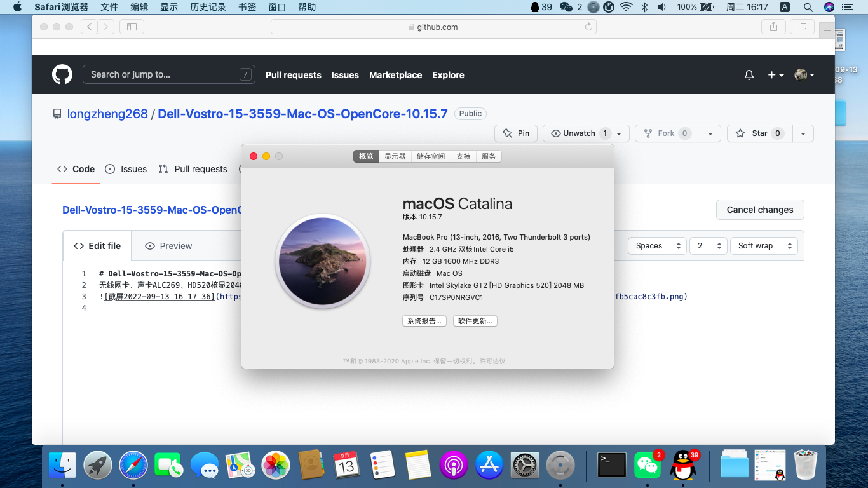Screen dimensions: 868x488
Task: Go forward in Safari history
Action: 106,27
